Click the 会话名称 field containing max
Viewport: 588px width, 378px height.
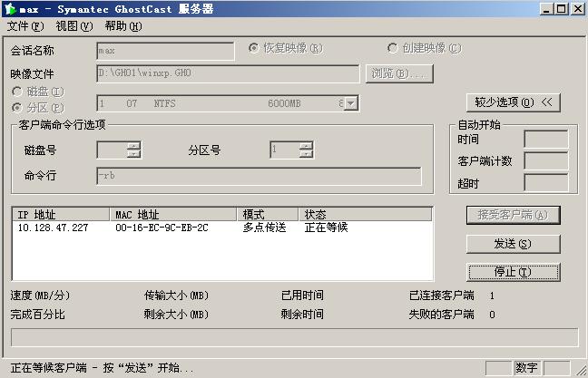165,51
